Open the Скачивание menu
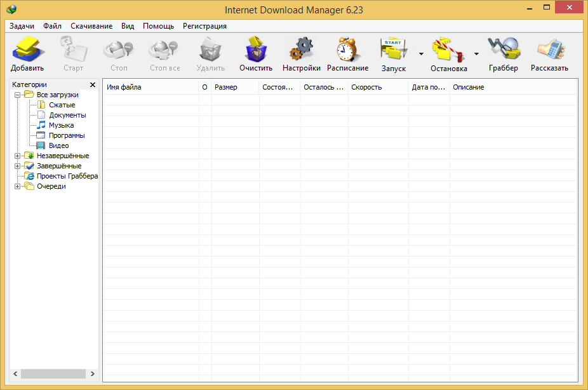The image size is (588, 390). 91,26
